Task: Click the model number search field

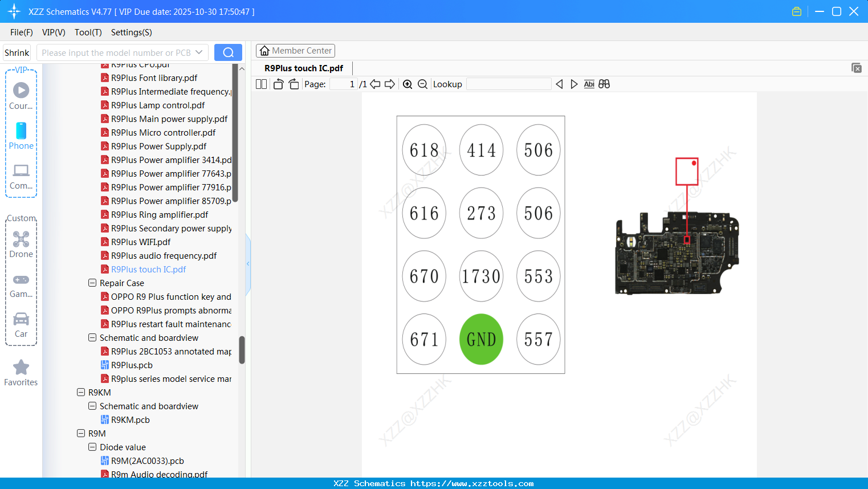Action: pyautogui.click(x=116, y=52)
